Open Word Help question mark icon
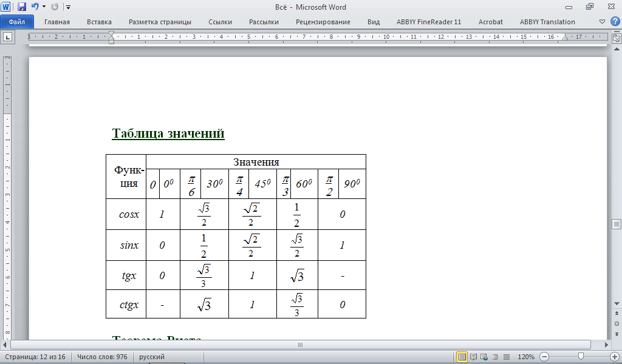Image resolution: width=622 pixels, height=364 pixels. (x=615, y=21)
